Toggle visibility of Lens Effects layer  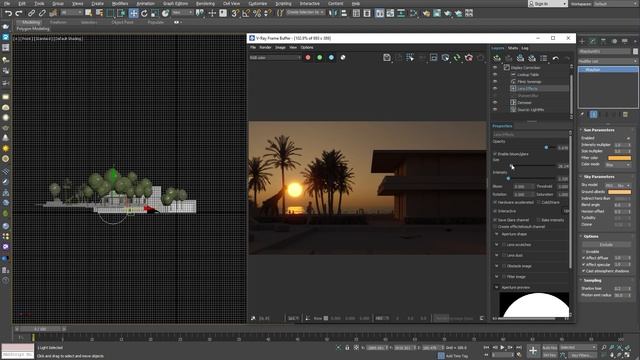tap(495, 89)
